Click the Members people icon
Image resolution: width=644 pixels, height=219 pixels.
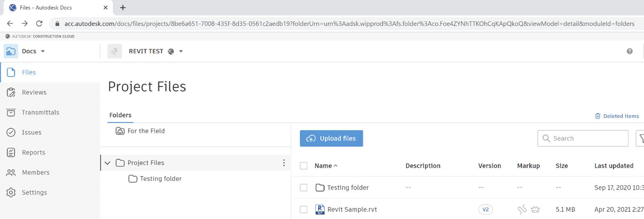(11, 172)
